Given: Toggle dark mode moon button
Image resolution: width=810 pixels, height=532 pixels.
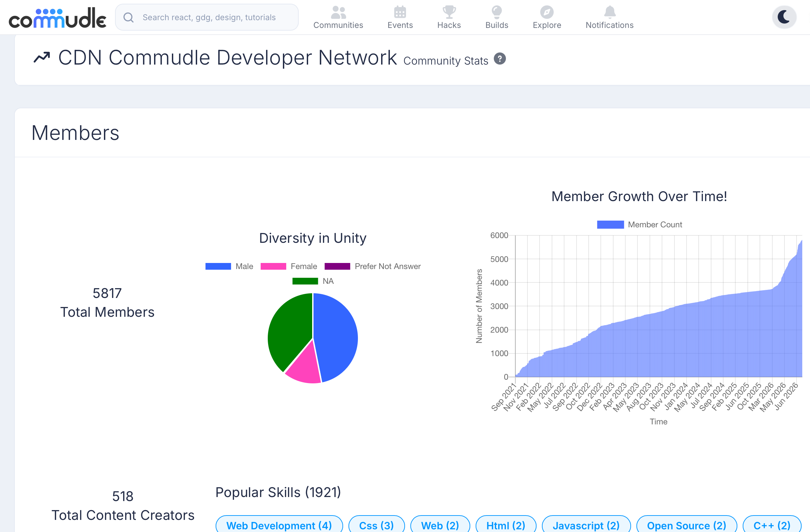Looking at the screenshot, I should click(x=784, y=17).
